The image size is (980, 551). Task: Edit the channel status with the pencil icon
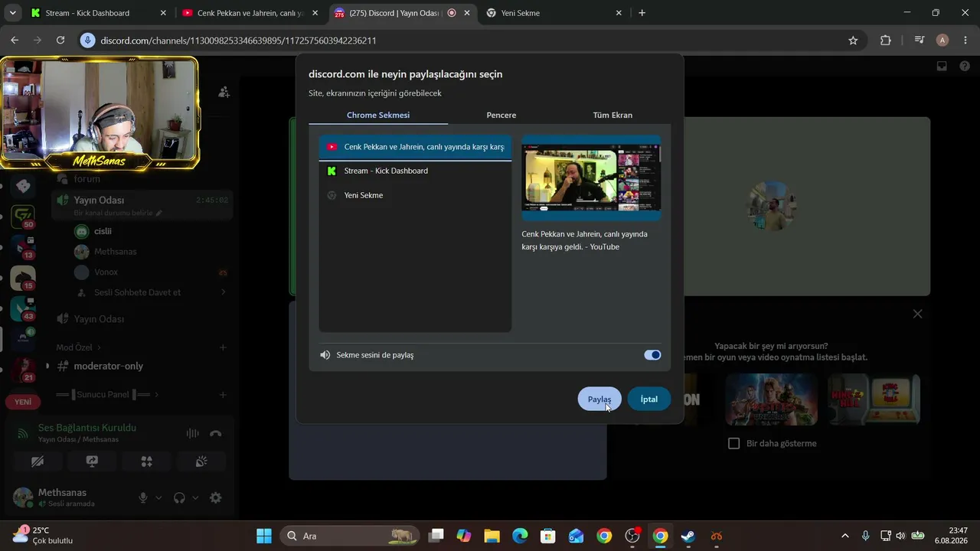[159, 213]
